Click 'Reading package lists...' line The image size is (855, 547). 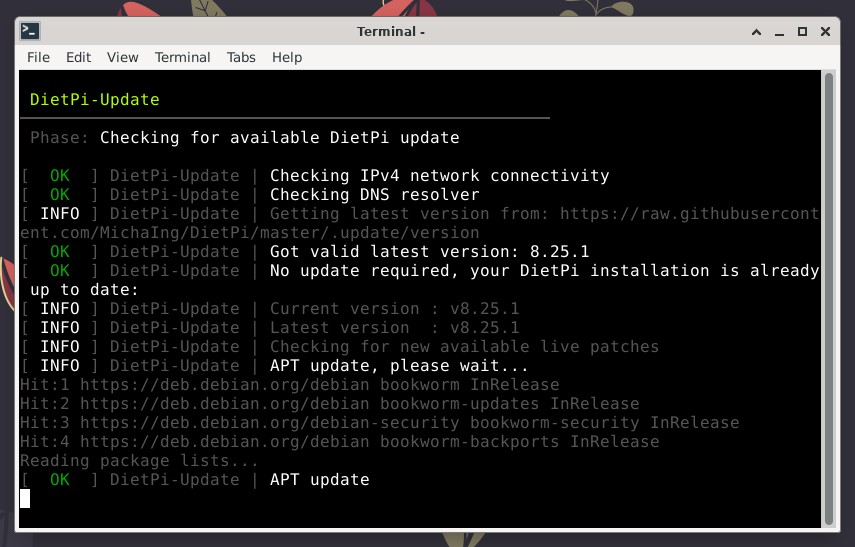pos(139,461)
